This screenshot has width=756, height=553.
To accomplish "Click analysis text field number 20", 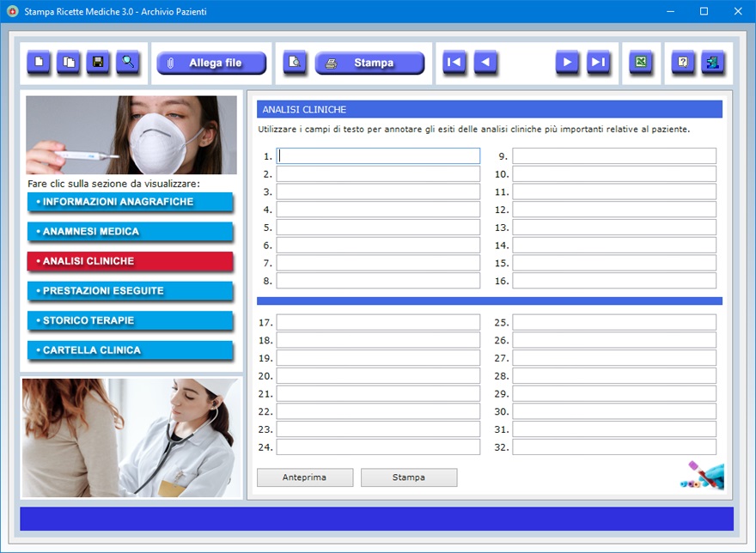I will (378, 376).
